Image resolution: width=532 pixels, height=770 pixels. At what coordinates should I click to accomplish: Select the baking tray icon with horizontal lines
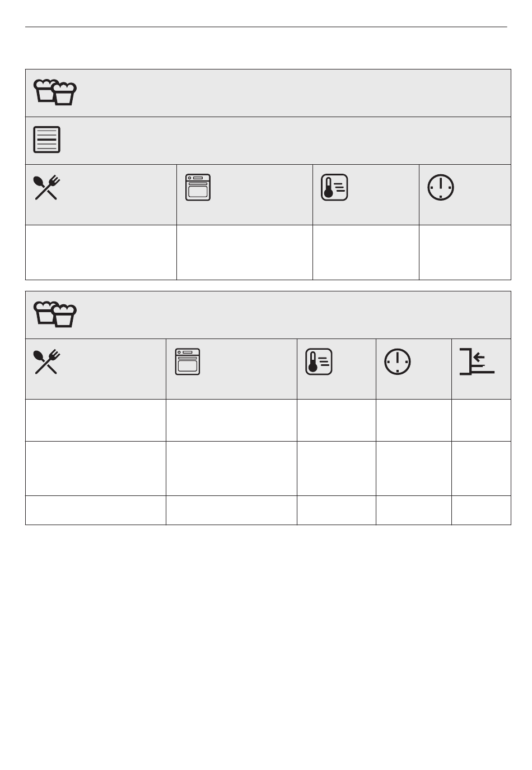click(x=47, y=140)
